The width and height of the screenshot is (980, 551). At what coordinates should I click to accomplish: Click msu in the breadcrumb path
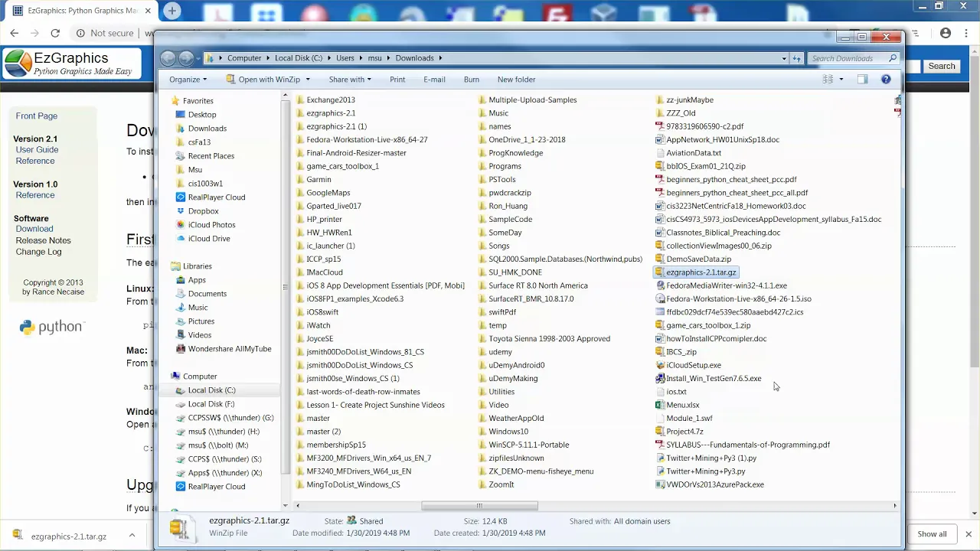coord(374,58)
